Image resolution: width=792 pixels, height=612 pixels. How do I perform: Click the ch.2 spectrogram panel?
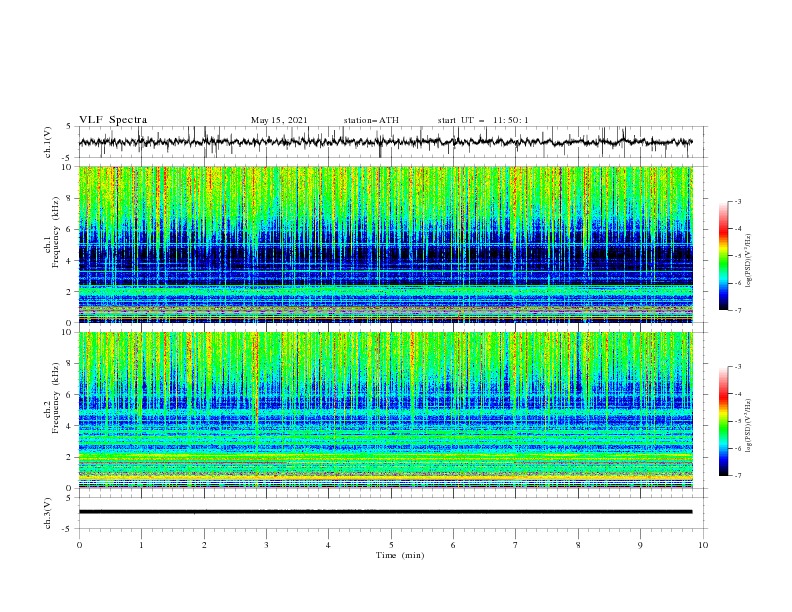tap(386, 410)
